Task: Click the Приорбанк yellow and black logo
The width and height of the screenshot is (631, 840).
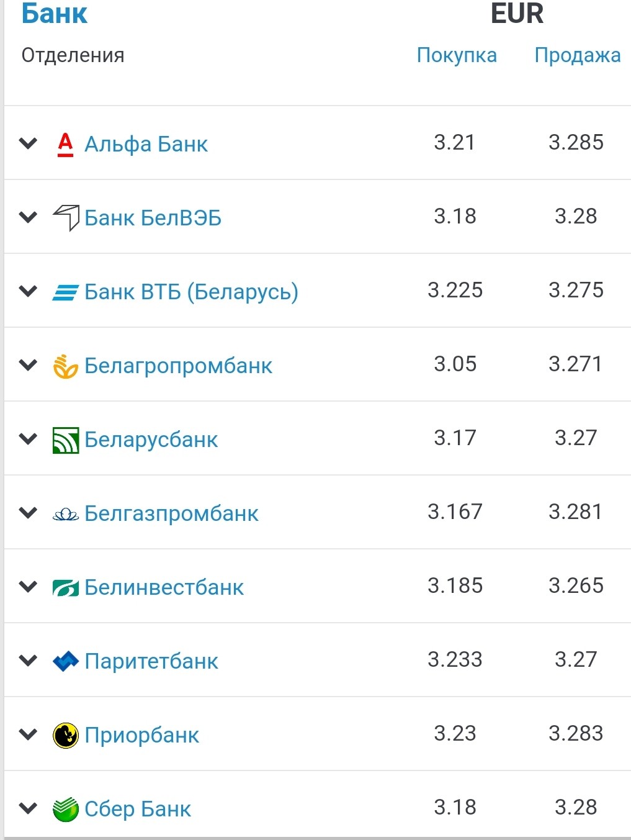Action: point(65,736)
